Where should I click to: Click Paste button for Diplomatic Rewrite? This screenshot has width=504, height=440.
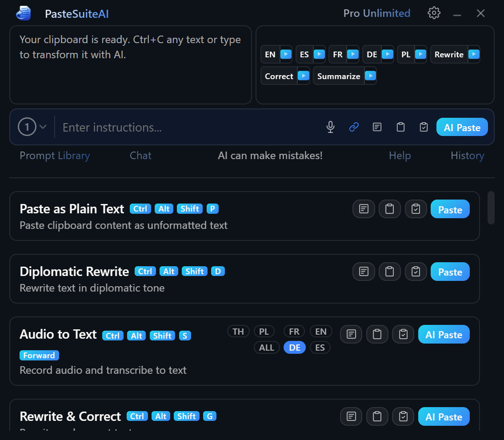tap(450, 272)
